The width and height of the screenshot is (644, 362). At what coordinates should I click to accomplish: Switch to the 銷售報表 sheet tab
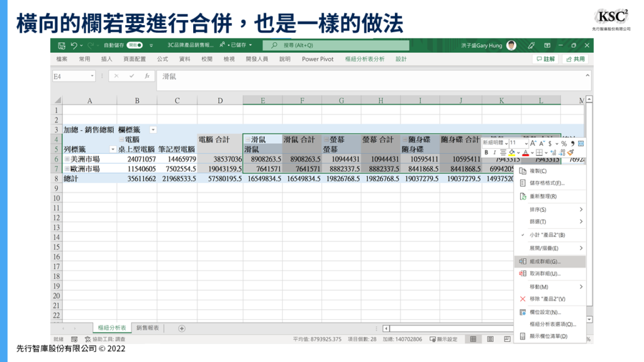pyautogui.click(x=147, y=328)
